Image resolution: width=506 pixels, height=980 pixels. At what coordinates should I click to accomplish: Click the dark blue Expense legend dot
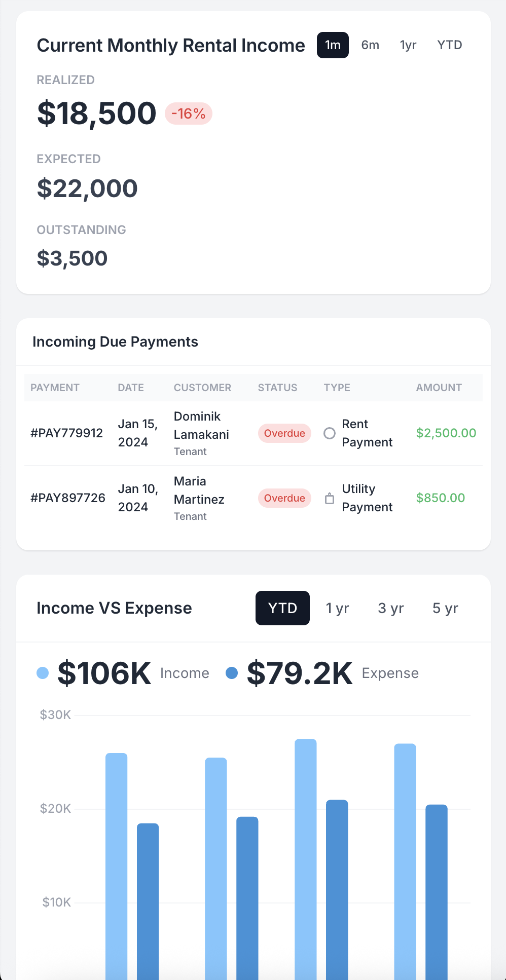pyautogui.click(x=232, y=673)
